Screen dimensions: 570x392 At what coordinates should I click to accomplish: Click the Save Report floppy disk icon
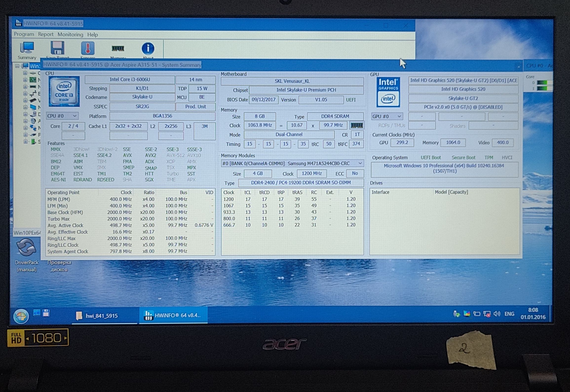(x=57, y=48)
